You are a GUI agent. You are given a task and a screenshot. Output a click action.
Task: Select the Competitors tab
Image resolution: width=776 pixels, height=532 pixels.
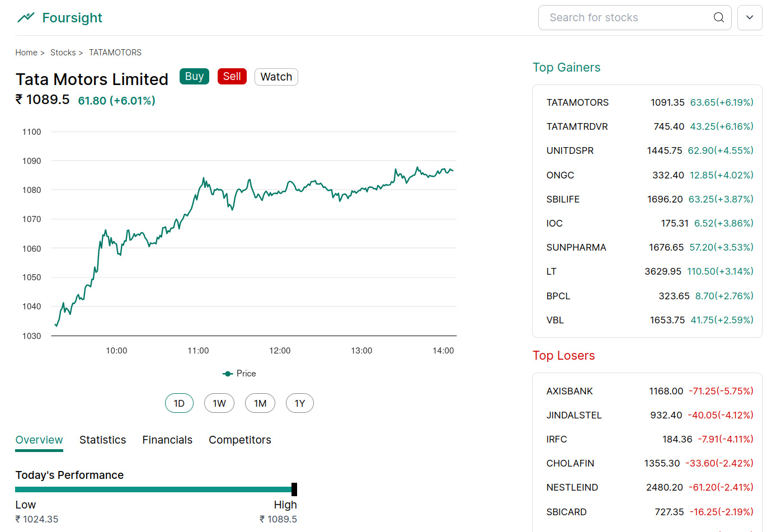pos(240,440)
